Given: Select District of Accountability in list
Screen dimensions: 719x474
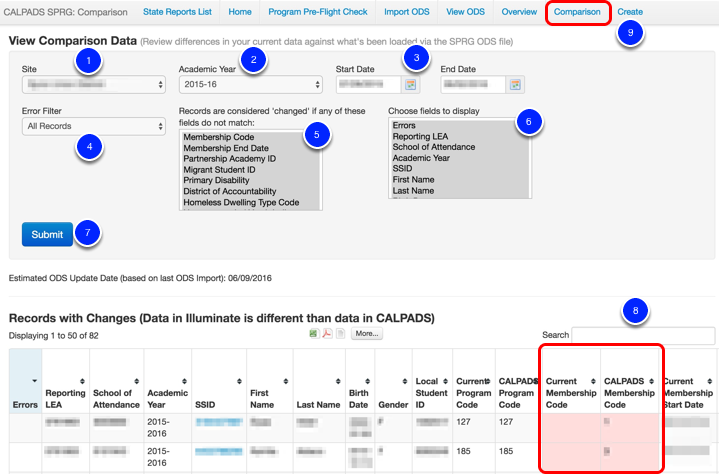Looking at the screenshot, I should [x=230, y=191].
